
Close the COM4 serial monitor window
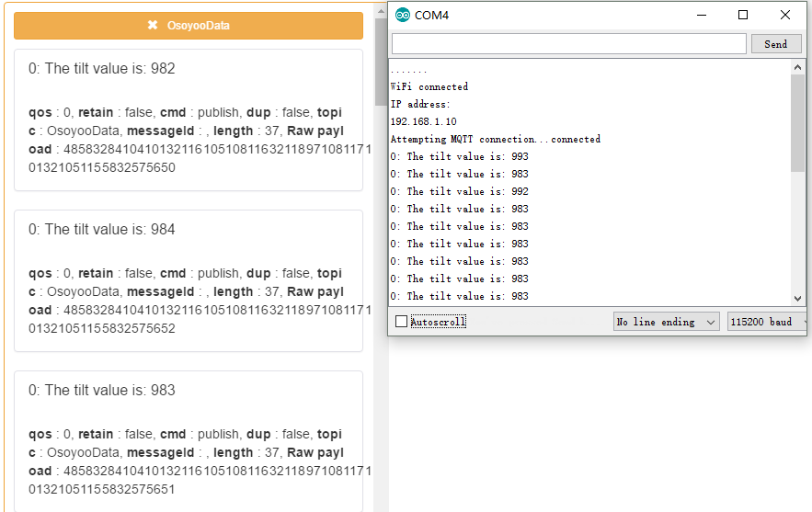[785, 15]
